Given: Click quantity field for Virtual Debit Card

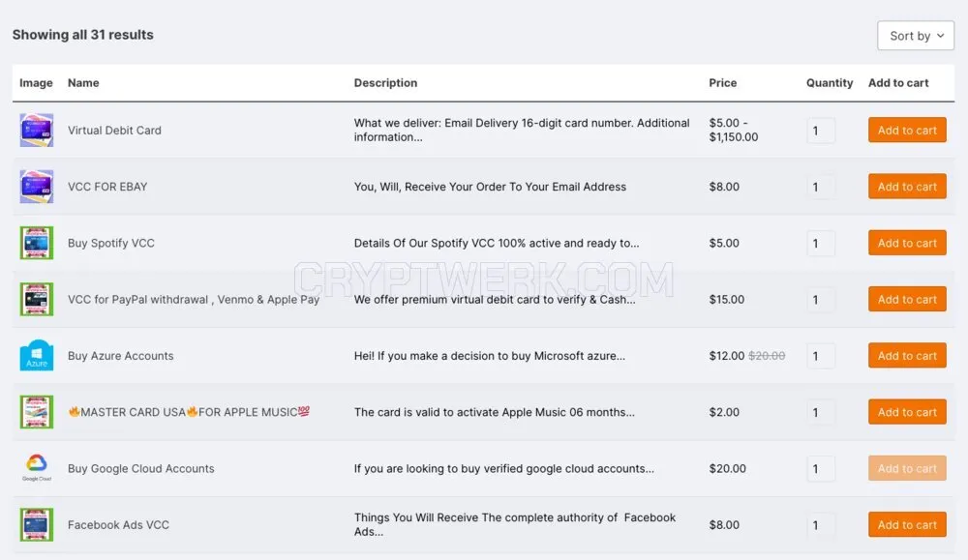Looking at the screenshot, I should pyautogui.click(x=821, y=131).
